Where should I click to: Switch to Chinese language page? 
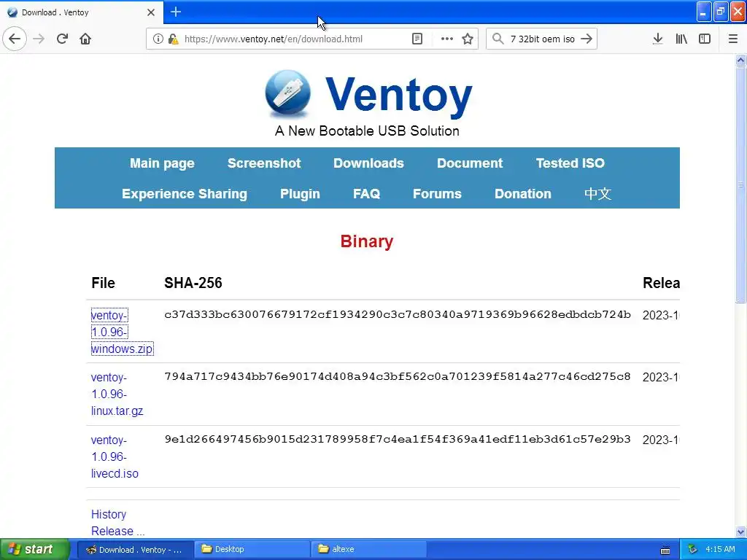[x=597, y=194]
